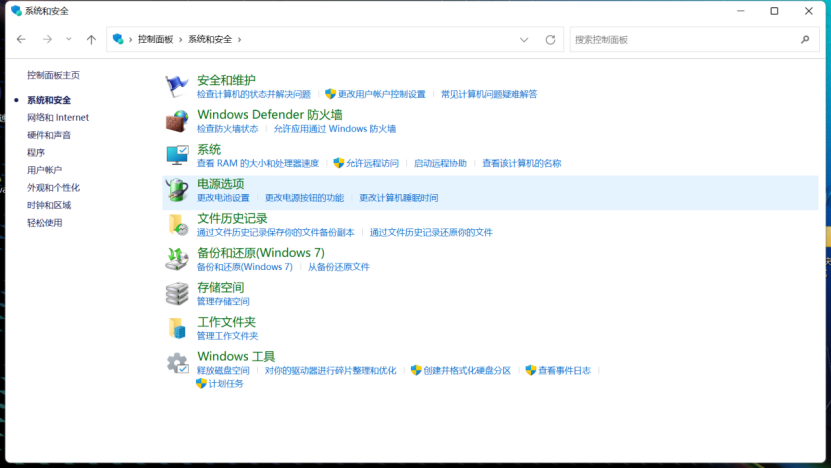Expand chevron before 控制面板 in breadcrumb
Image resolution: width=831 pixels, height=468 pixels.
point(130,40)
